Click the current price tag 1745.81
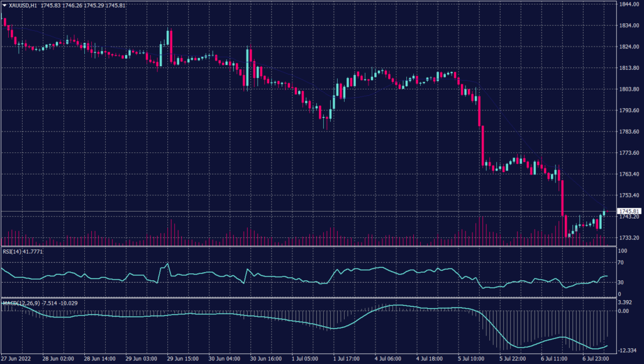The height and width of the screenshot is (364, 644). [628, 212]
